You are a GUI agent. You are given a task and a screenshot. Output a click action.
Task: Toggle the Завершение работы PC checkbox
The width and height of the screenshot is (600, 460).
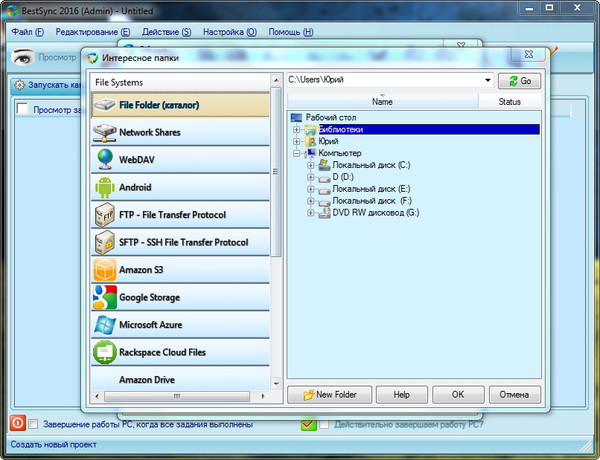34,424
